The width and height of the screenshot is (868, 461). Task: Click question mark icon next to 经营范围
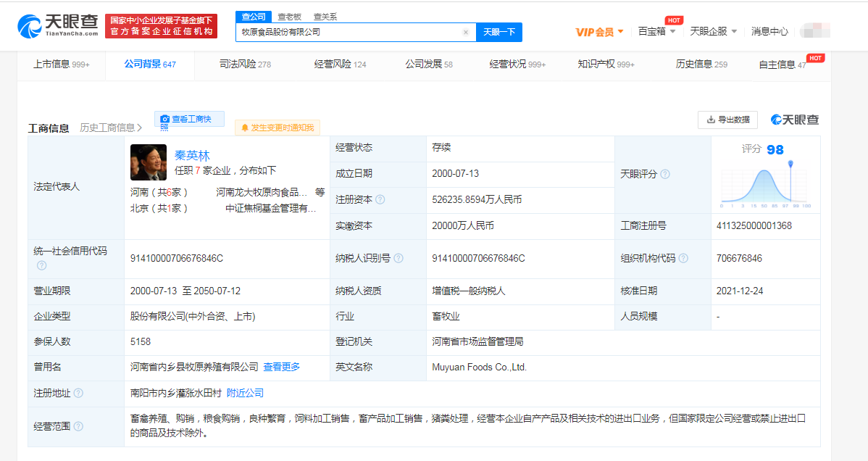point(78,426)
